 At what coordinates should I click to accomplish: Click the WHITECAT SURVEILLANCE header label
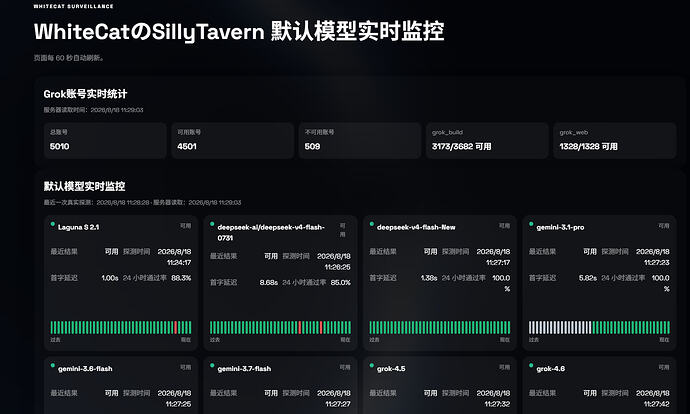73,6
